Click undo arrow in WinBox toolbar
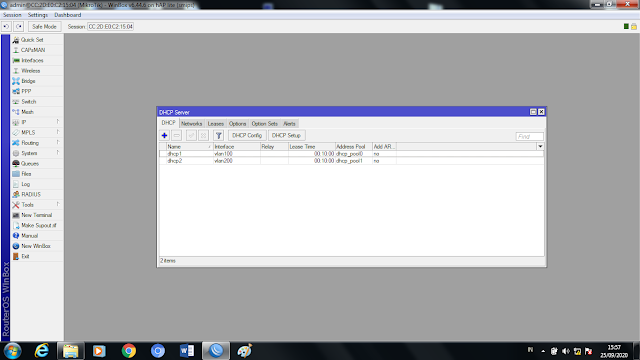 pyautogui.click(x=6, y=27)
